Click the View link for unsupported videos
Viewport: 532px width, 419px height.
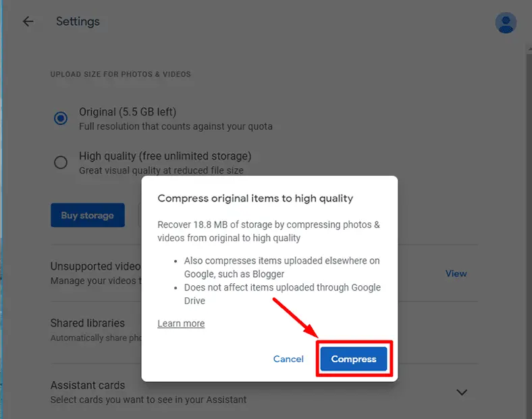click(x=456, y=274)
